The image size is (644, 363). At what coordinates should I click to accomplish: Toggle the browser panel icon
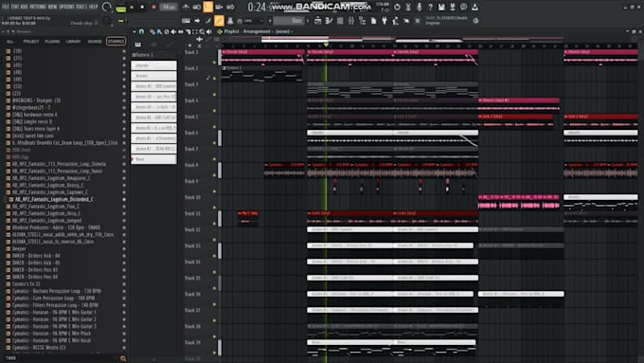[362, 21]
